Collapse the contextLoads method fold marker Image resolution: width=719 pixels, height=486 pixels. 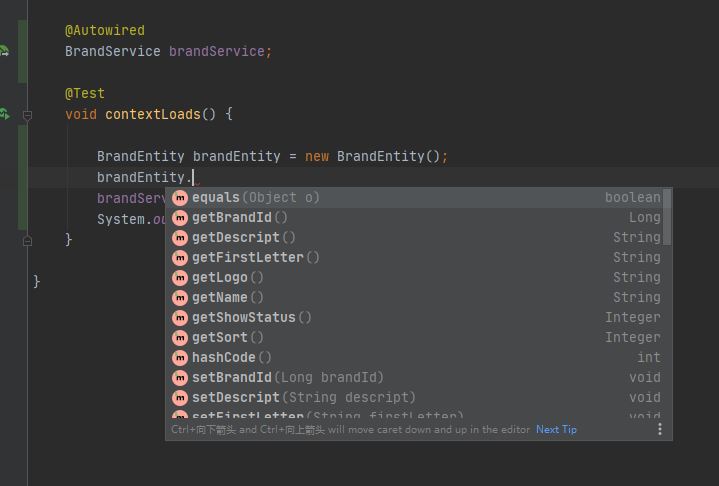(28, 116)
